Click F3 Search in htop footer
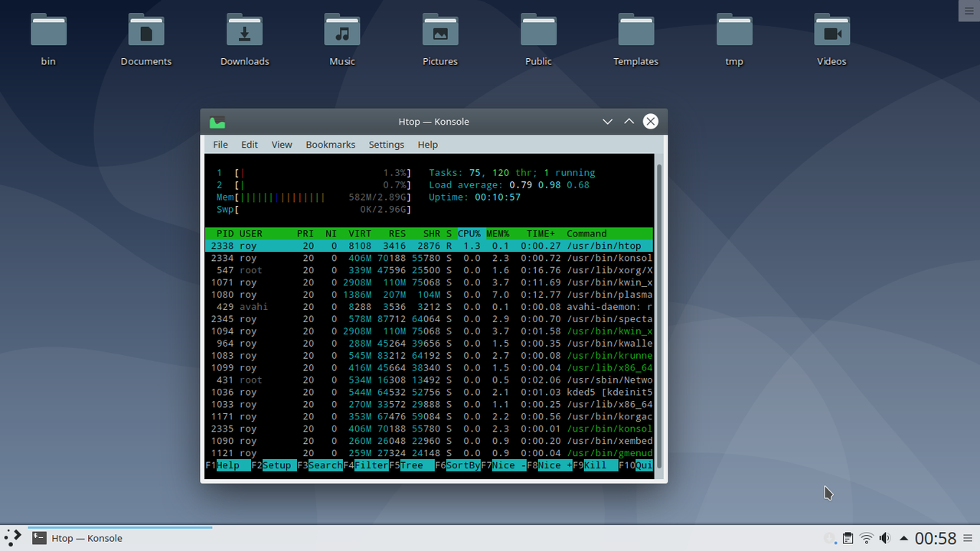This screenshot has height=551, width=980. 320,465
